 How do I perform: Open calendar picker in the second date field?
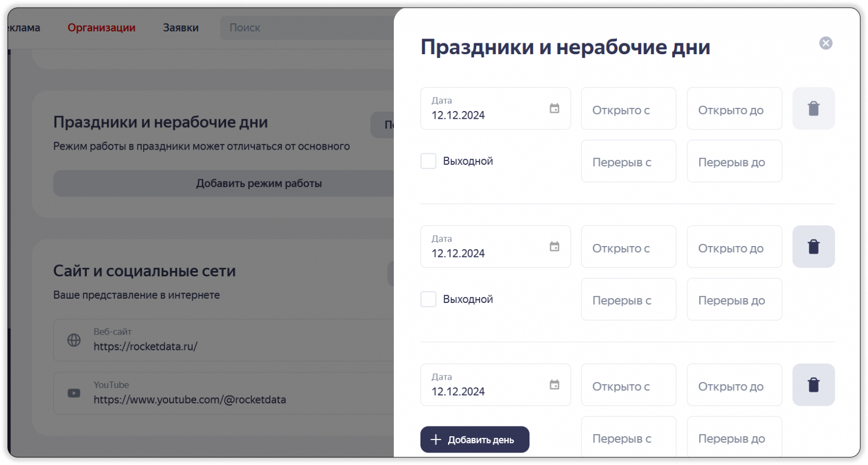(554, 247)
